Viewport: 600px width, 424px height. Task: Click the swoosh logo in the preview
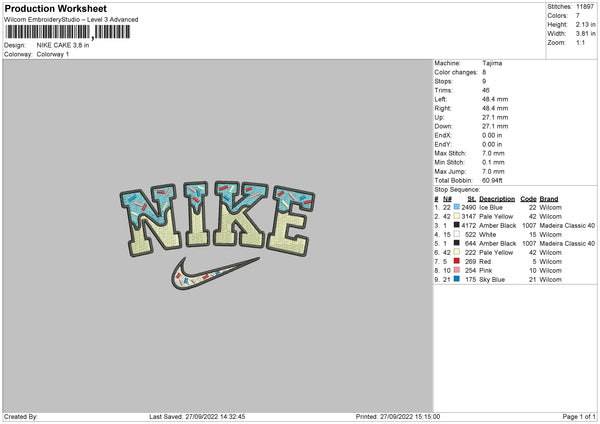pyautogui.click(x=215, y=273)
